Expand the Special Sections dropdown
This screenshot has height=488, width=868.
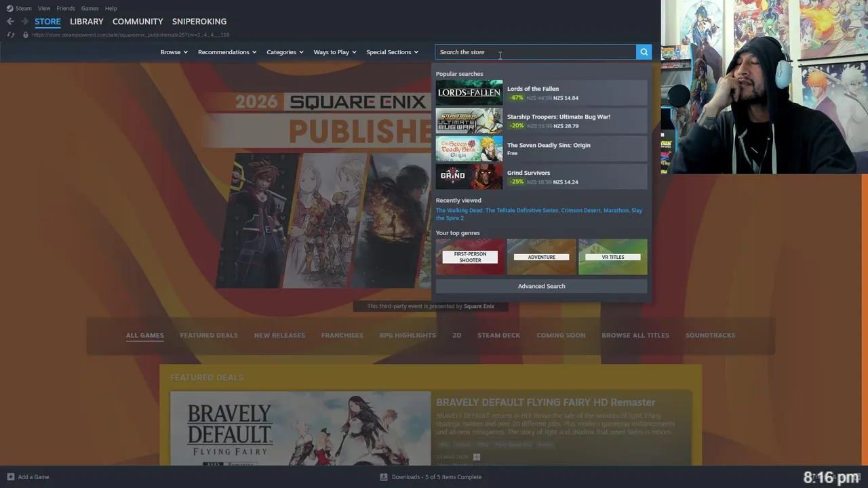point(392,52)
